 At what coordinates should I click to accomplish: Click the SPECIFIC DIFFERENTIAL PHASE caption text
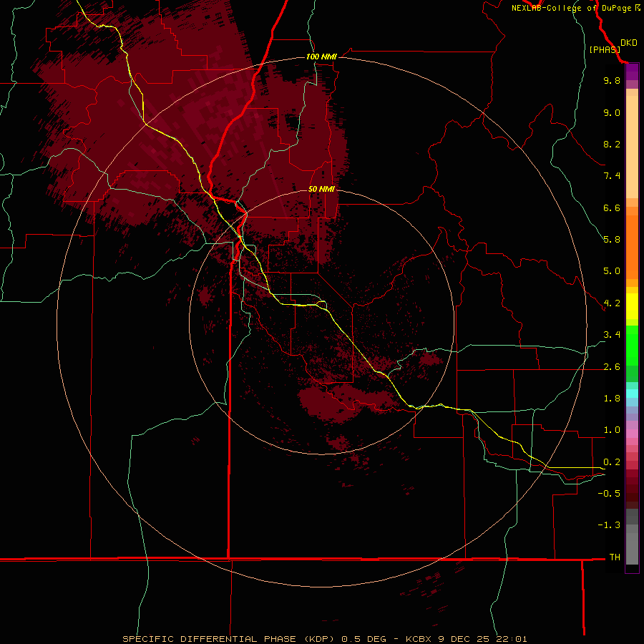pyautogui.click(x=209, y=639)
